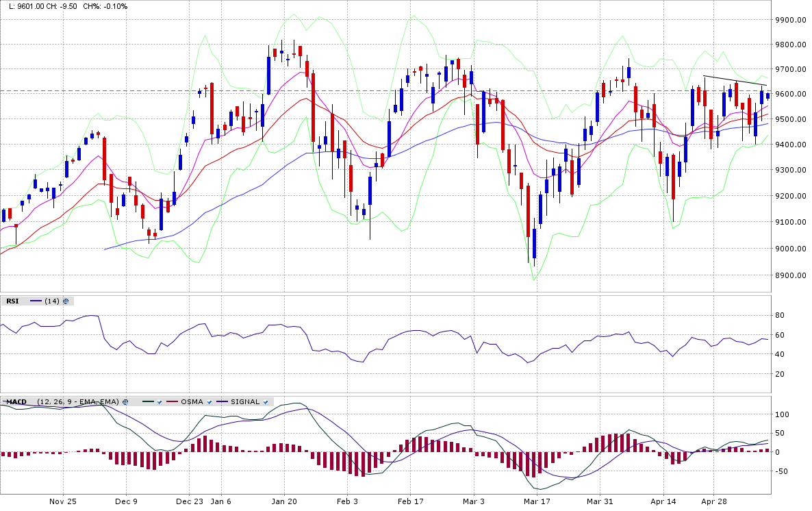Select the RSI panel label
The width and height of the screenshot is (812, 511).
[12, 301]
